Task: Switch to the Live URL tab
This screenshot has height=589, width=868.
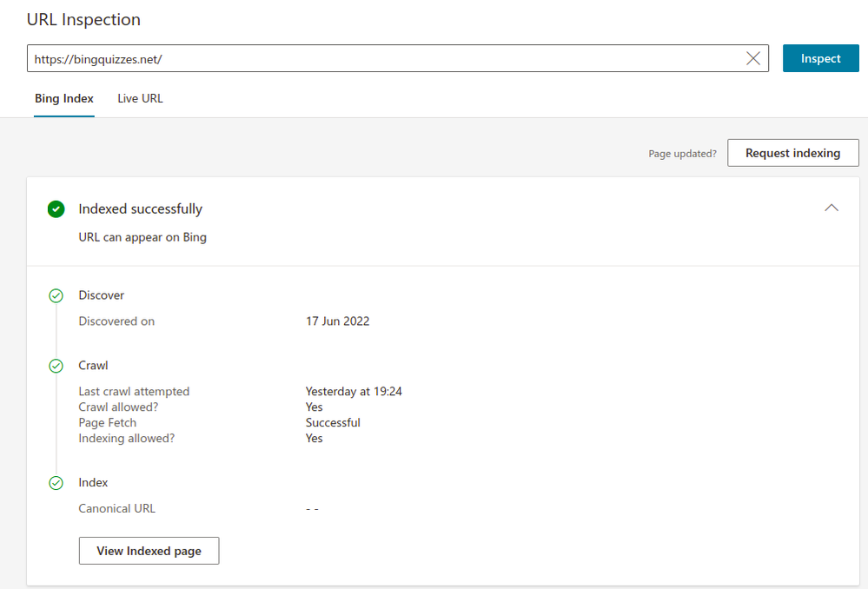Action: pos(140,98)
